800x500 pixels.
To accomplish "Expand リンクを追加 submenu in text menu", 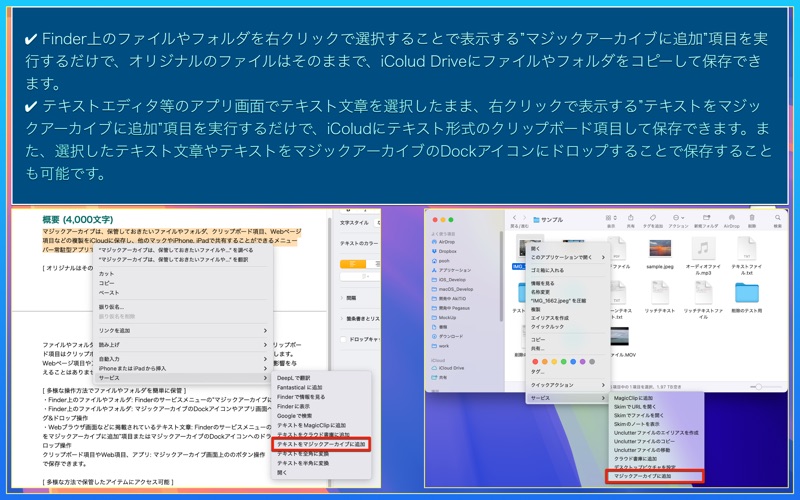I will point(183,331).
